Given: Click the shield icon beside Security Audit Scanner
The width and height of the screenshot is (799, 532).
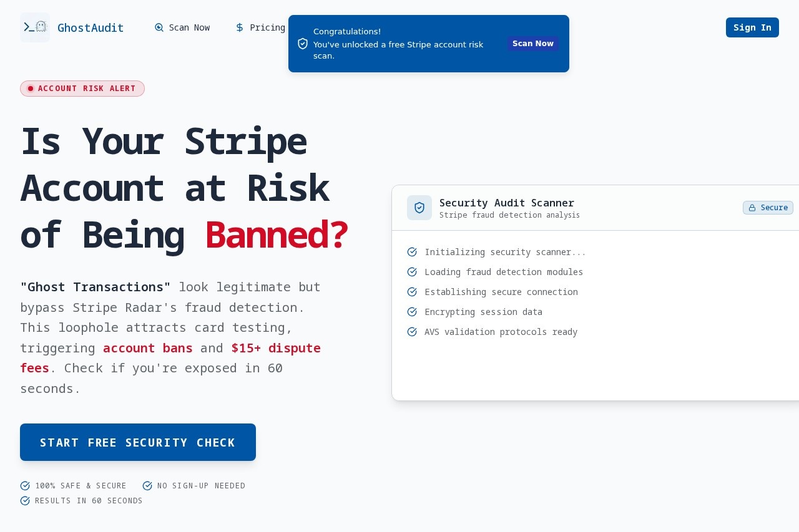Looking at the screenshot, I should pyautogui.click(x=419, y=208).
